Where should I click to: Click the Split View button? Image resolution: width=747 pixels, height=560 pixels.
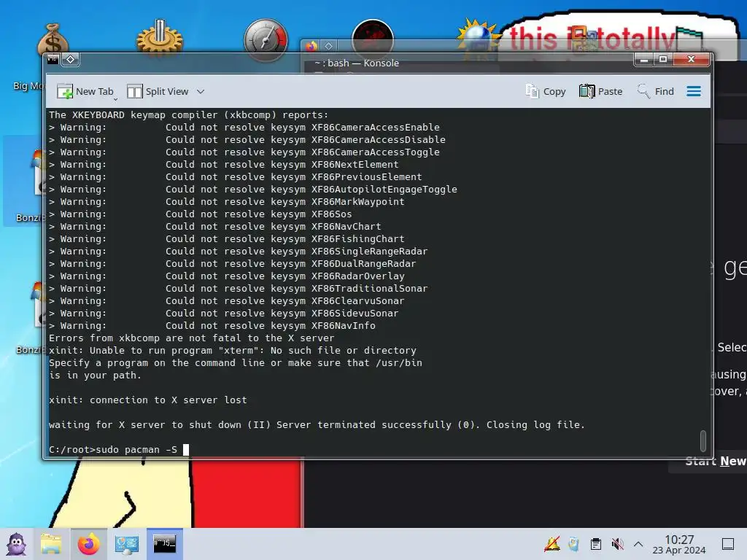[x=158, y=91]
